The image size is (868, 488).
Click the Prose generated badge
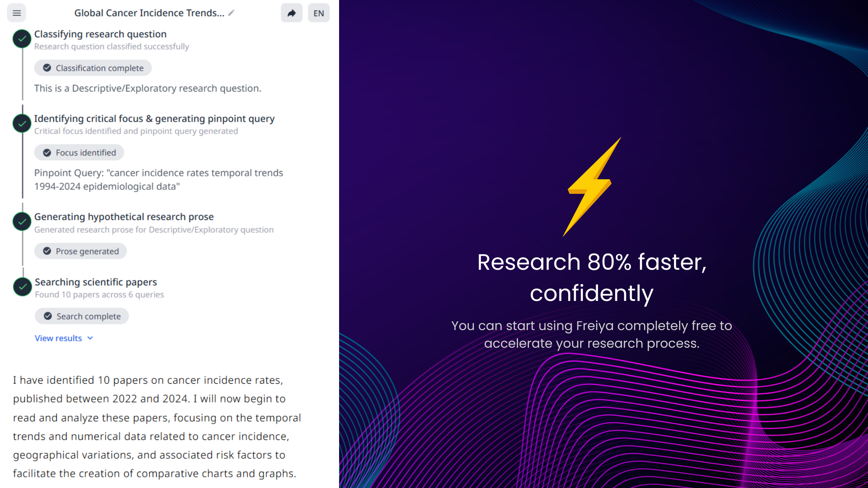(81, 251)
